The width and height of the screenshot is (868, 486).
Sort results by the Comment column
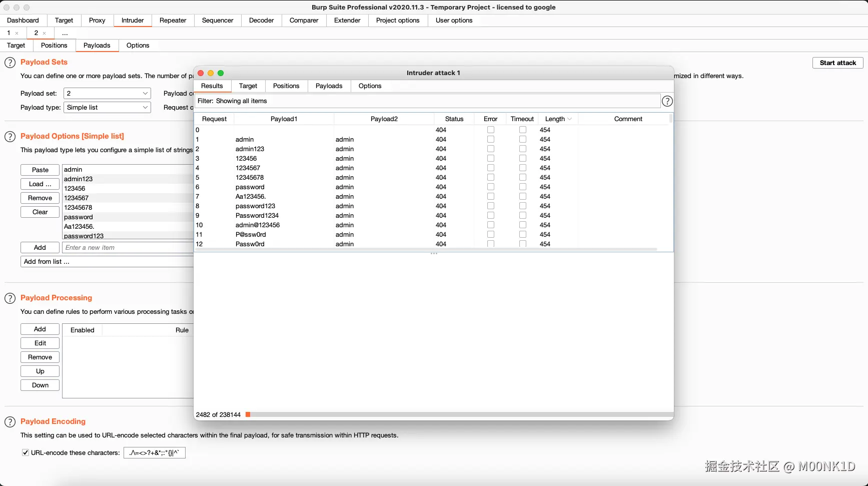tap(628, 119)
